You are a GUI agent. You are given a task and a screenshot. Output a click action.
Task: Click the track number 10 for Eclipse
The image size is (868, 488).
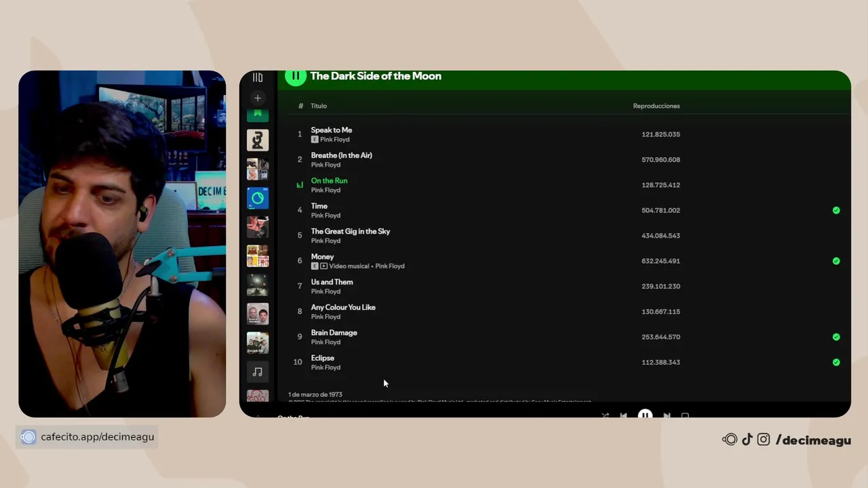[298, 362]
